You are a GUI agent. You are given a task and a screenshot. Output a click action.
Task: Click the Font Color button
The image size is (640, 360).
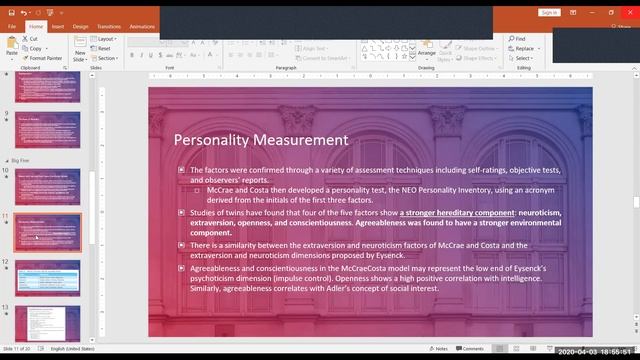210,55
